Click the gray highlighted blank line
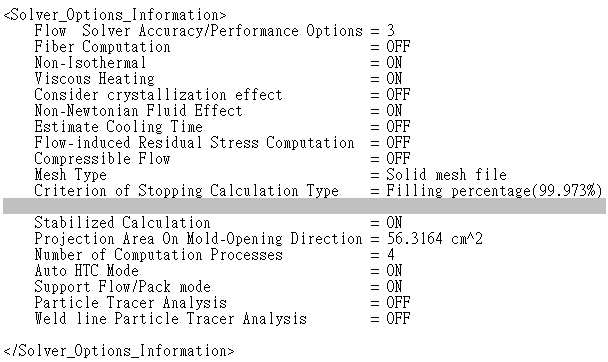 304,206
